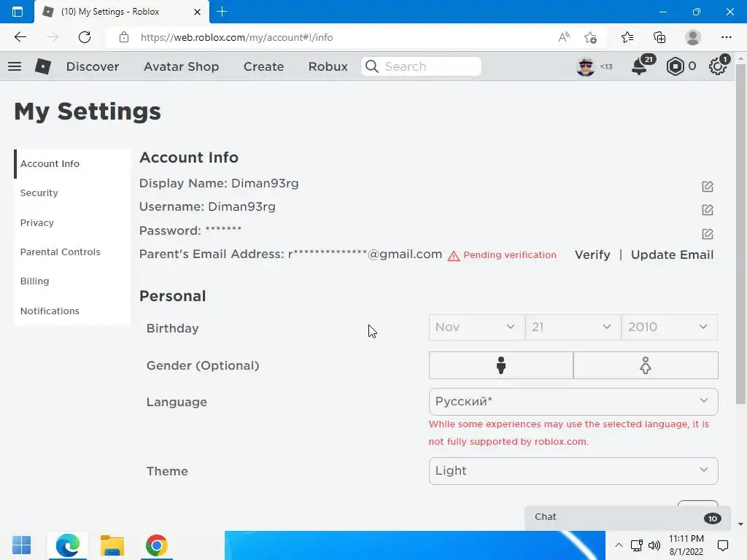This screenshot has height=560, width=747.
Task: Click the Roblox logo home icon
Action: coord(43,66)
